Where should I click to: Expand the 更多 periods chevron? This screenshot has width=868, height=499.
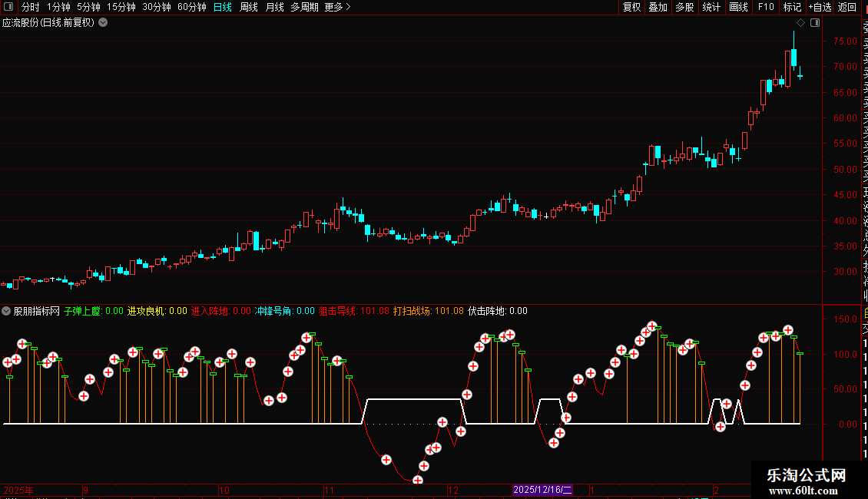(x=348, y=7)
